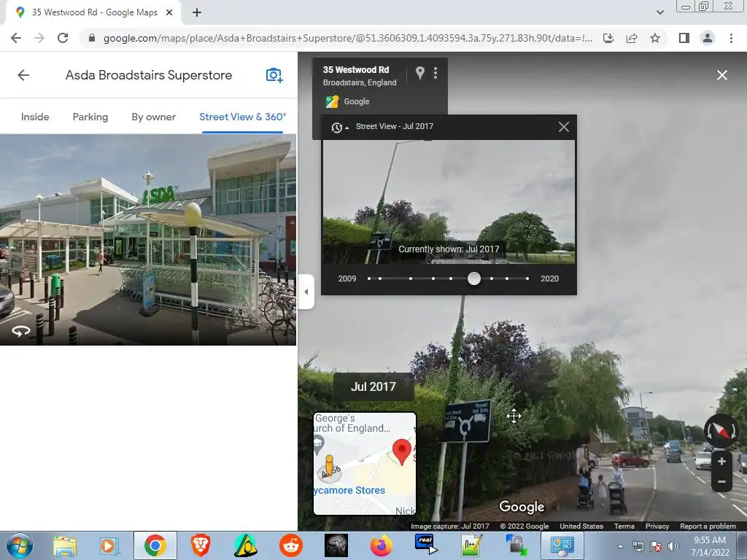Click the Google logo on Street View
This screenshot has width=747, height=560.
[x=522, y=507]
